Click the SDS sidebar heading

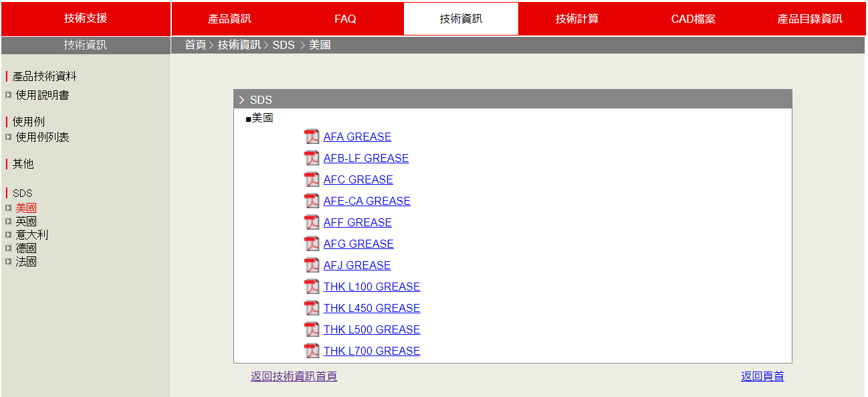point(23,193)
